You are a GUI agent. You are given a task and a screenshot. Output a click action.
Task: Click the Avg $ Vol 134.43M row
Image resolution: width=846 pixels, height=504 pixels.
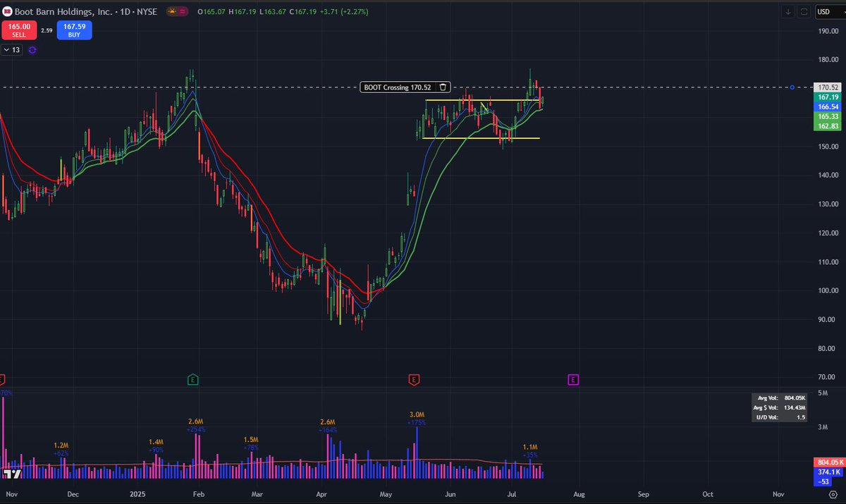[780, 407]
